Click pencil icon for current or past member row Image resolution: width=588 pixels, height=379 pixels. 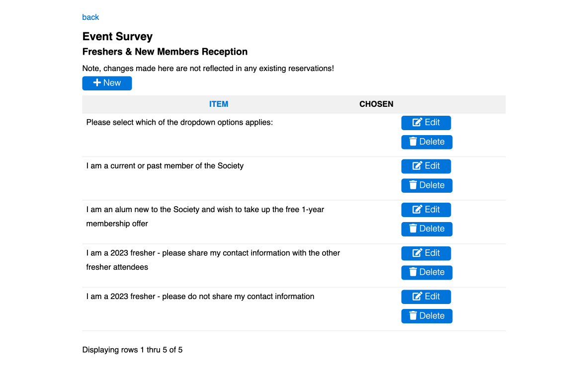click(x=418, y=166)
